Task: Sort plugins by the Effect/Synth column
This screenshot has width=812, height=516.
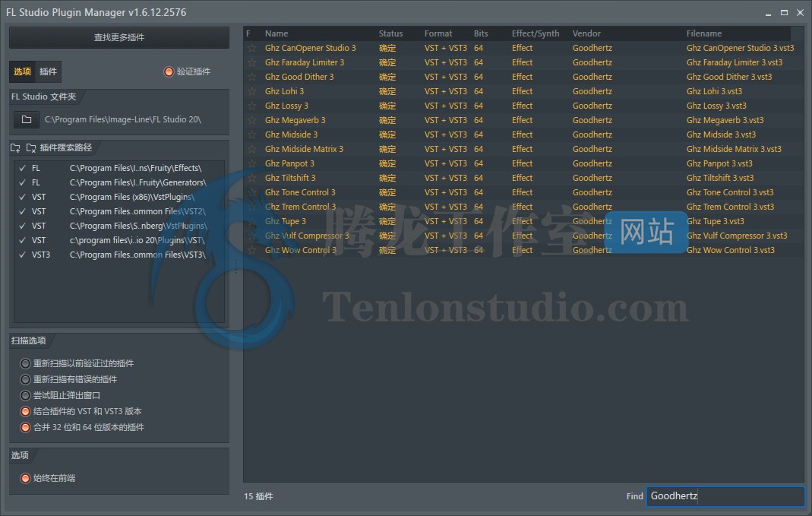Action: (x=536, y=33)
